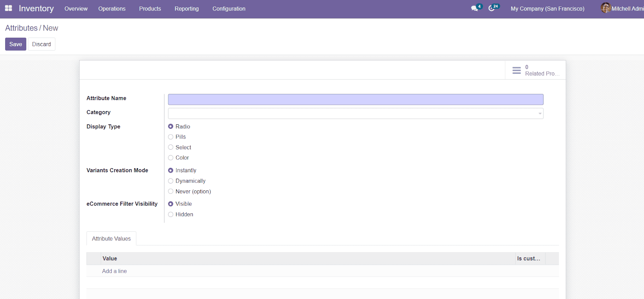Open the Products menu
This screenshot has width=644, height=299.
click(150, 9)
